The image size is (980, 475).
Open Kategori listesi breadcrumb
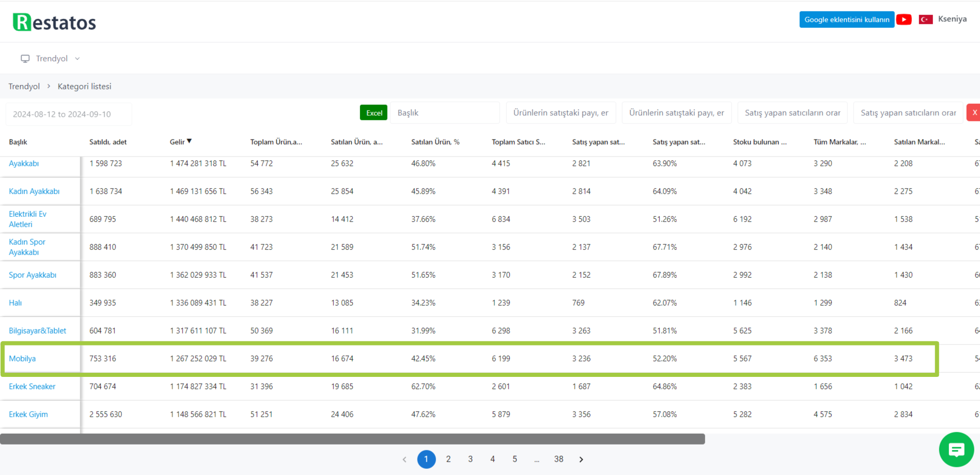coord(84,86)
